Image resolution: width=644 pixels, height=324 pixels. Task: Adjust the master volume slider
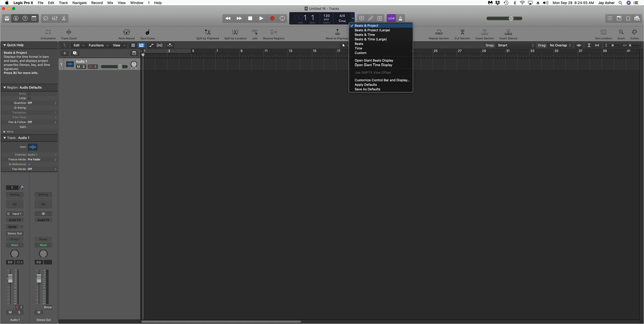[x=504, y=18]
